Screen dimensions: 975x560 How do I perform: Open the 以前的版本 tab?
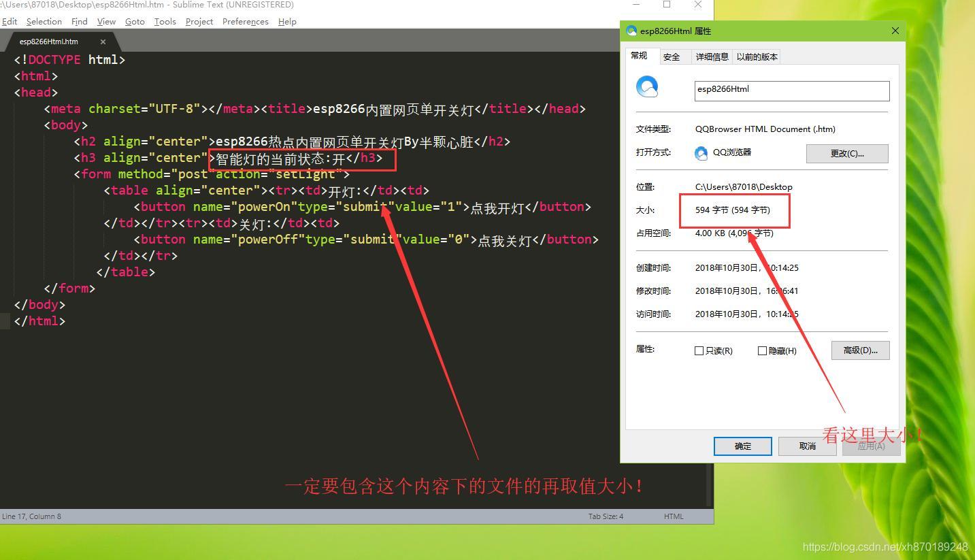(757, 57)
